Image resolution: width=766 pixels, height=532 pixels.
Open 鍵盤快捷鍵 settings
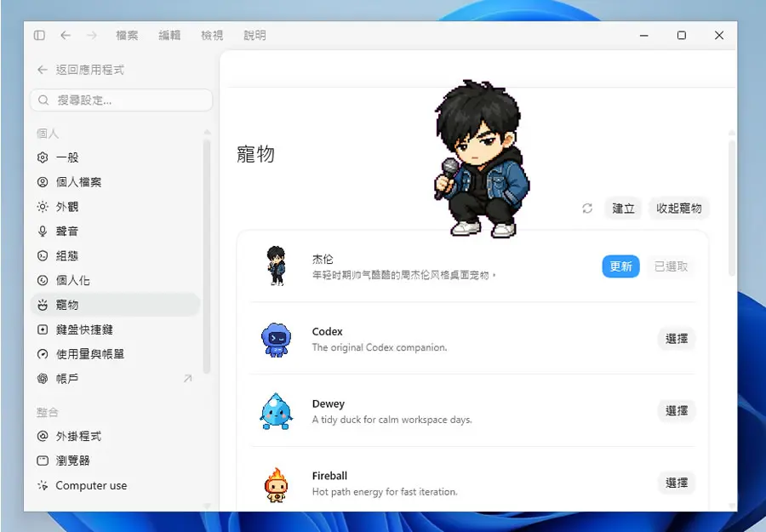(115, 329)
